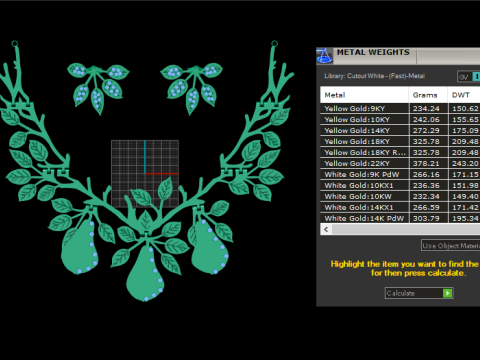This screenshot has width=480, height=360.
Task: Click the 171.15 DWT value
Action: click(465, 174)
